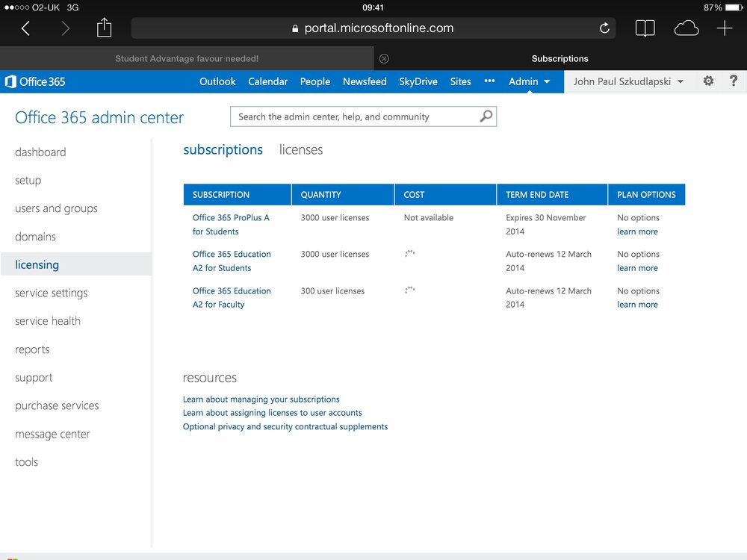Reload the page with the refresh icon
The image size is (747, 560).
click(x=604, y=28)
